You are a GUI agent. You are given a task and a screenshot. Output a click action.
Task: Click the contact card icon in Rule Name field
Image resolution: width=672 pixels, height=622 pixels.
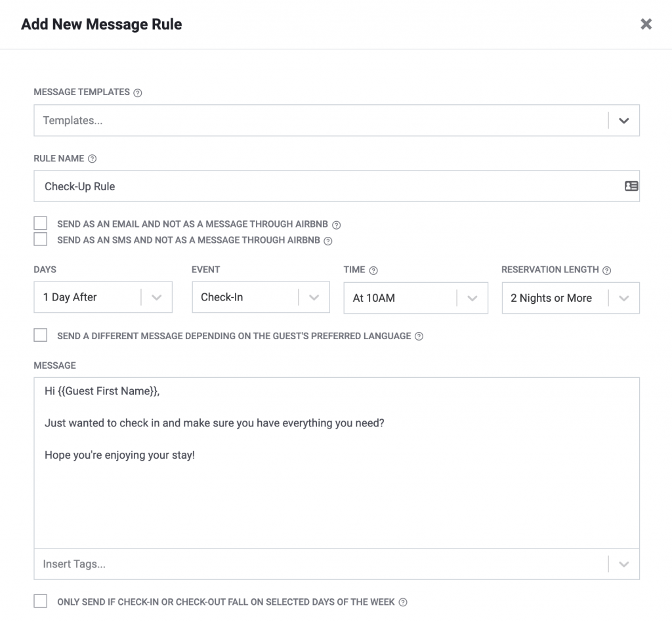631,186
